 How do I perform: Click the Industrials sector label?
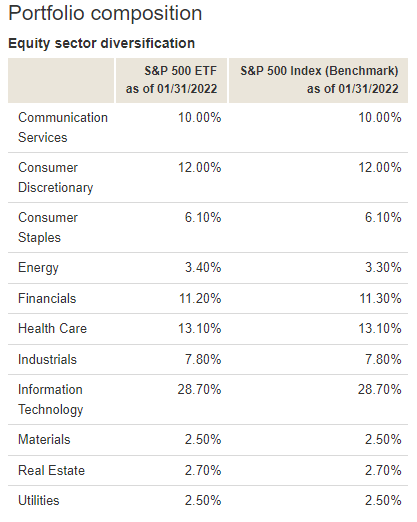(47, 359)
